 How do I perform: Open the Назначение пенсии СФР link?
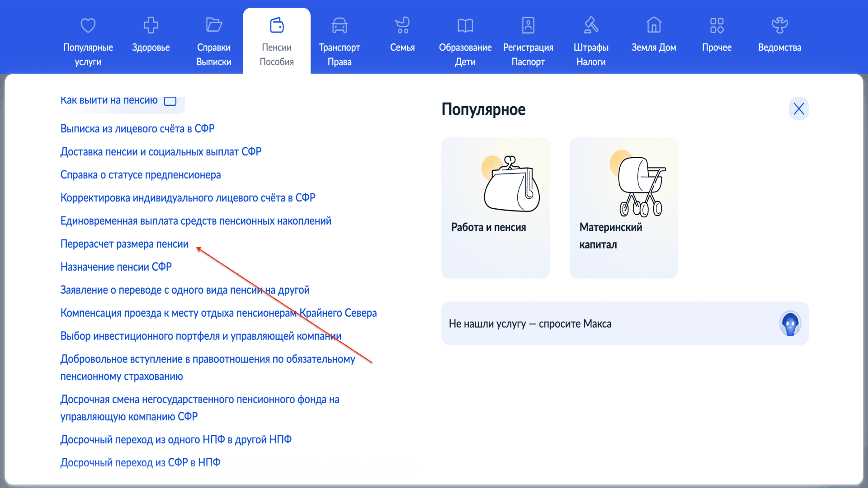pyautogui.click(x=116, y=267)
